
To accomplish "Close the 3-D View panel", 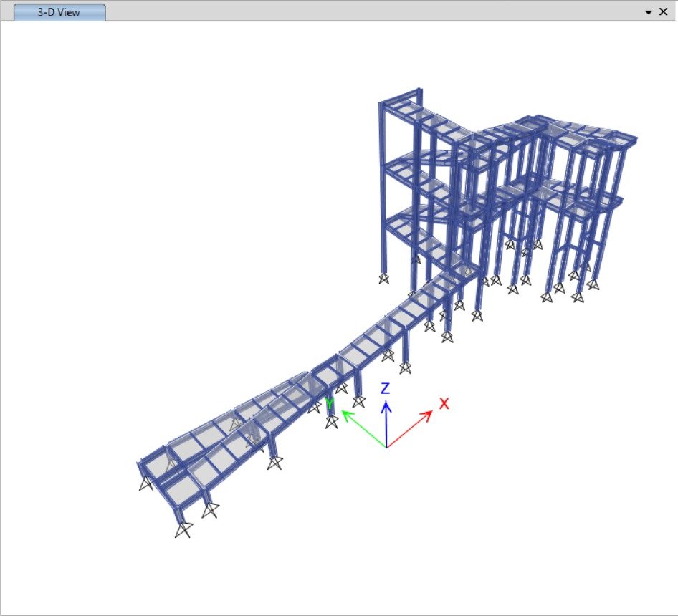I will 664,12.
